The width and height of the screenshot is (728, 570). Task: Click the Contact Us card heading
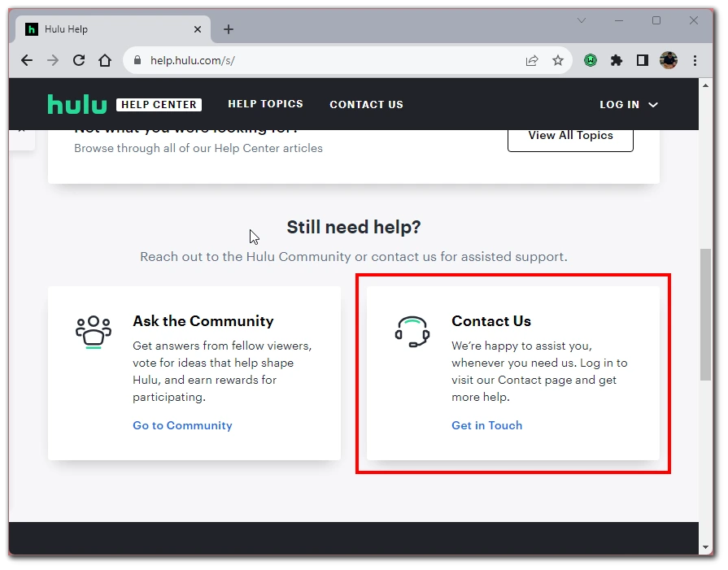[491, 321]
